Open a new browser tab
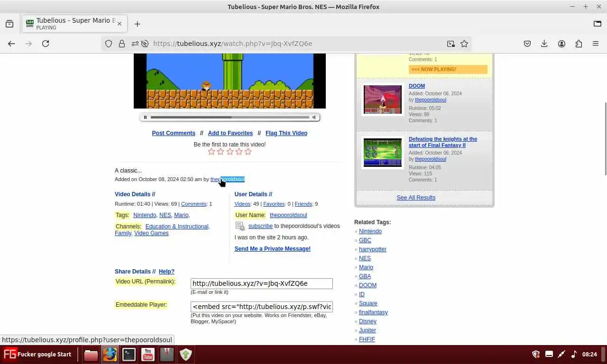 (x=137, y=24)
